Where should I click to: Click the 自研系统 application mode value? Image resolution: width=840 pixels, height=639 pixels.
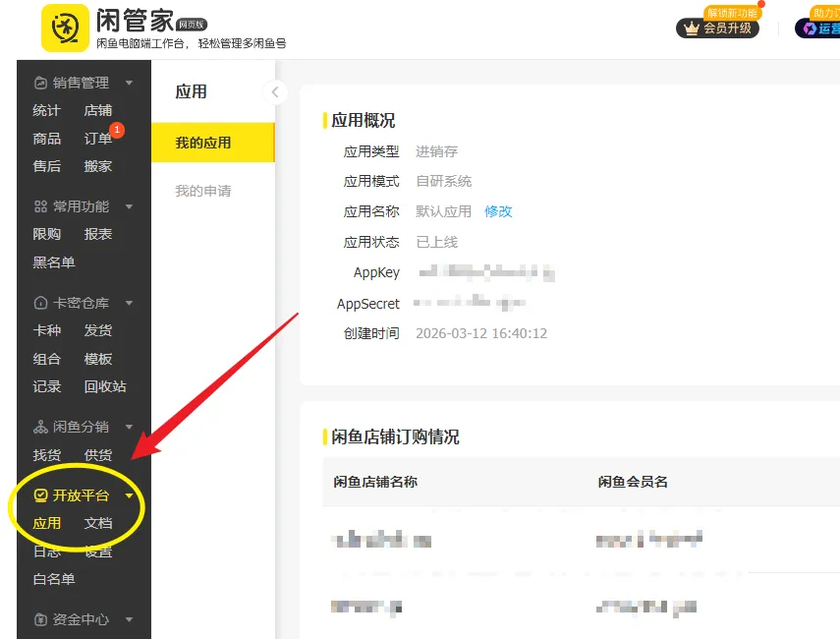(x=443, y=181)
